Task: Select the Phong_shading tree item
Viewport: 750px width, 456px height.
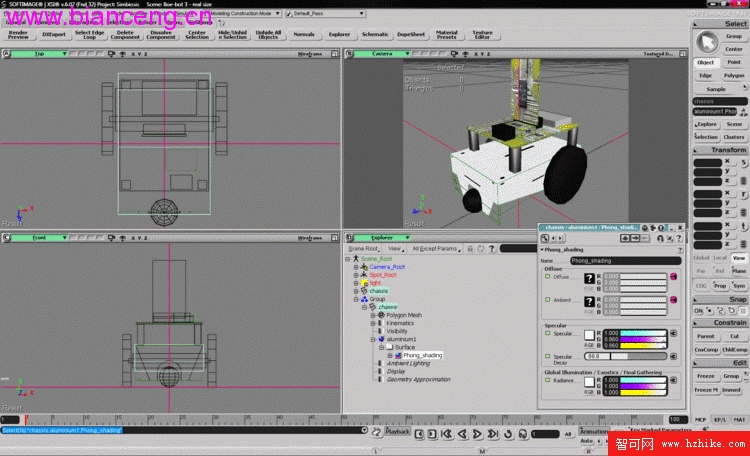Action: [422, 356]
